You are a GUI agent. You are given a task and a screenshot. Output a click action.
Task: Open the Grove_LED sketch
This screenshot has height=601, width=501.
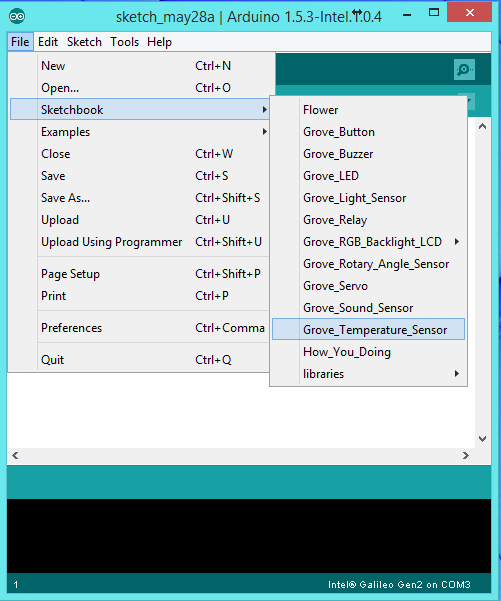(368, 176)
